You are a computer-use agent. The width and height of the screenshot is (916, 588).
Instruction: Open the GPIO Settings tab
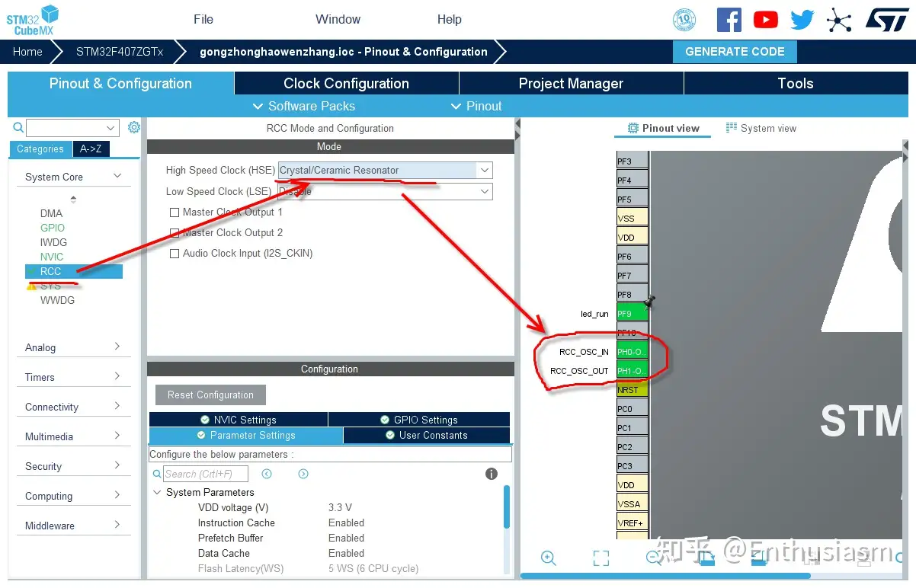click(419, 420)
